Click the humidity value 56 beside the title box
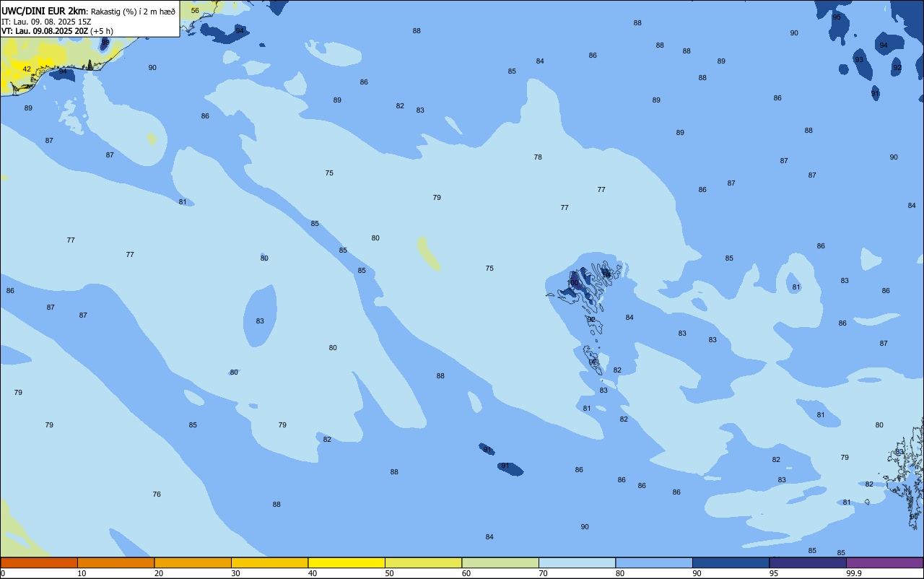Screen dimensions: 924x579 pos(195,11)
